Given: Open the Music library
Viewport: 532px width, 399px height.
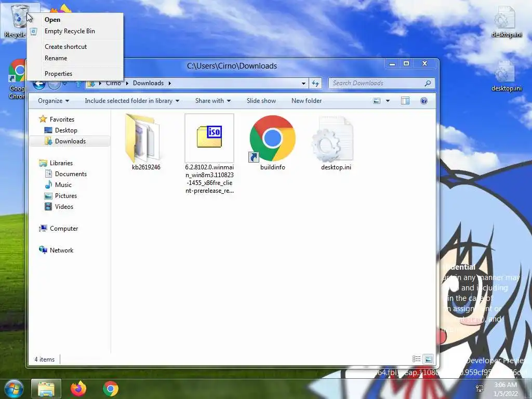Looking at the screenshot, I should 63,185.
